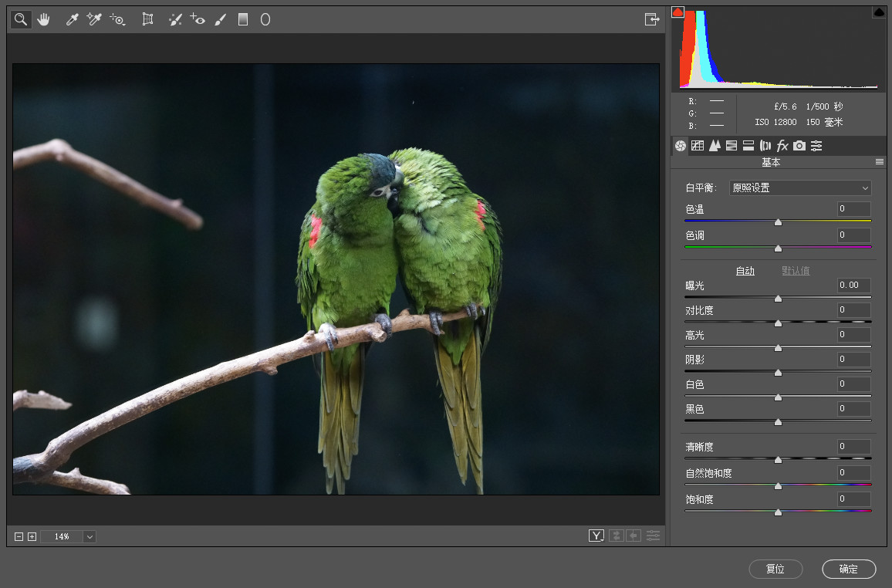The image size is (892, 588).
Task: Select the Color Sampler tool
Action: 94,20
